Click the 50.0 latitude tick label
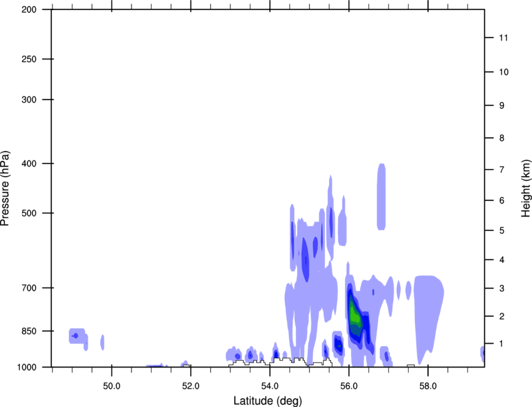This screenshot has height=407, width=532. coord(111,386)
